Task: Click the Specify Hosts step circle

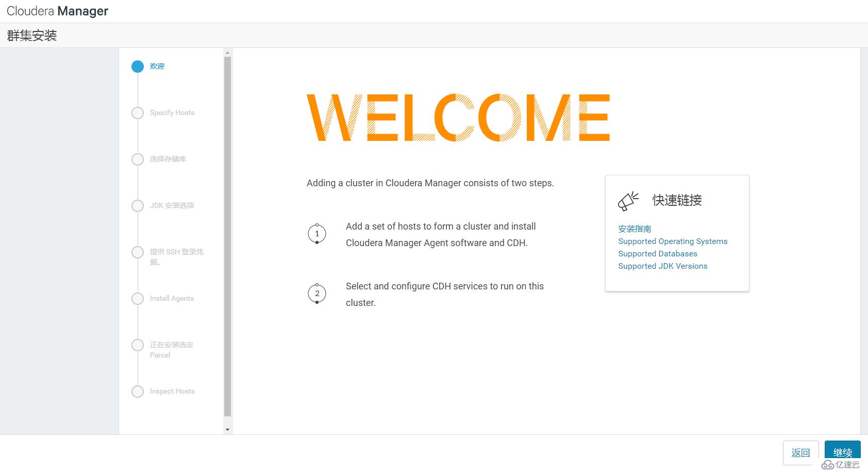Action: coord(138,113)
